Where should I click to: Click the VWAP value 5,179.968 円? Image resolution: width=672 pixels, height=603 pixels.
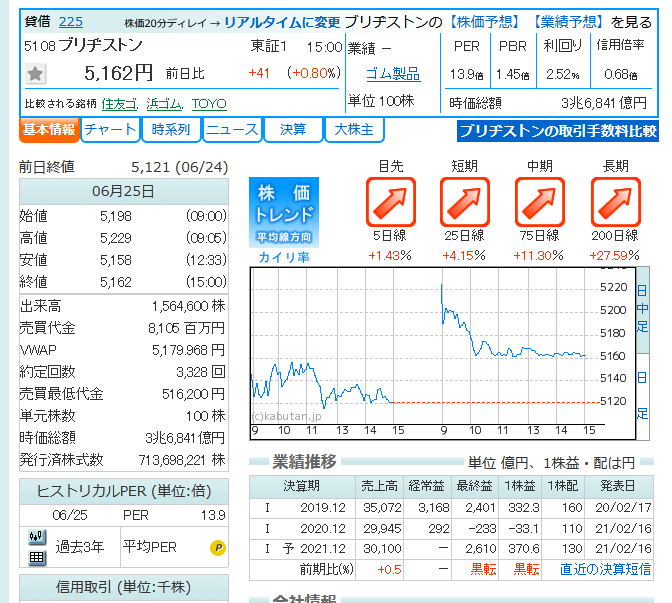point(189,350)
